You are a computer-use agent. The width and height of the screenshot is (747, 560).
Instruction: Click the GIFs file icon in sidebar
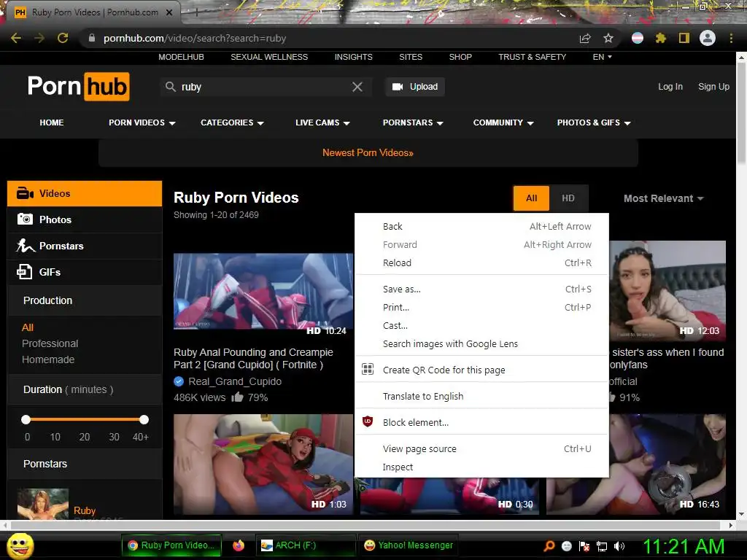coord(24,271)
